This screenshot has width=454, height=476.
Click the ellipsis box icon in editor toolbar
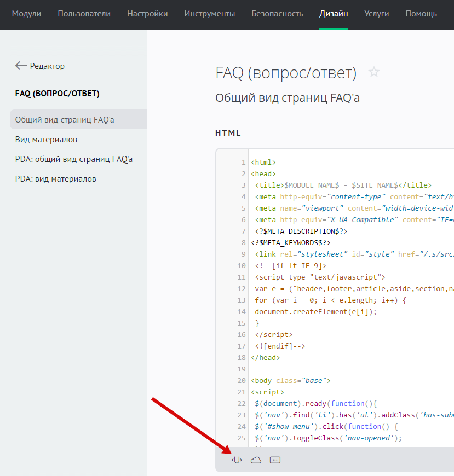point(275,460)
